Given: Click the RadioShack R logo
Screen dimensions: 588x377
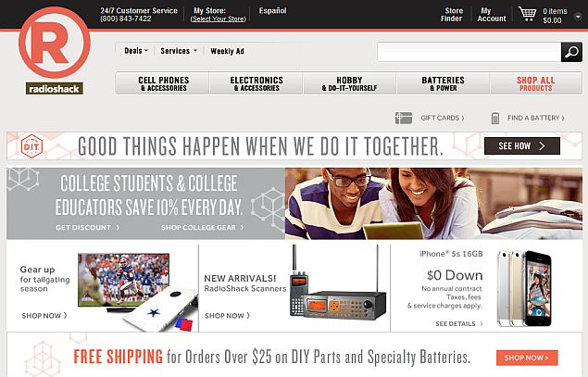Looking at the screenshot, I should pyautogui.click(x=55, y=43).
